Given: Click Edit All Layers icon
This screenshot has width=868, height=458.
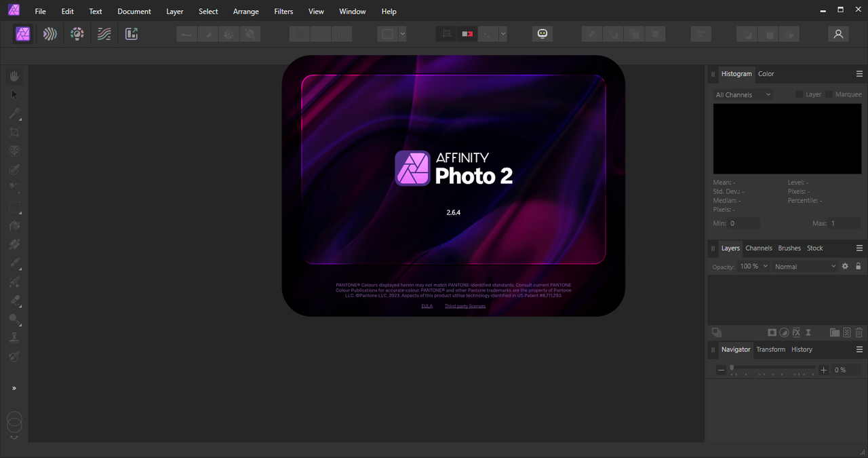Looking at the screenshot, I should coord(716,332).
